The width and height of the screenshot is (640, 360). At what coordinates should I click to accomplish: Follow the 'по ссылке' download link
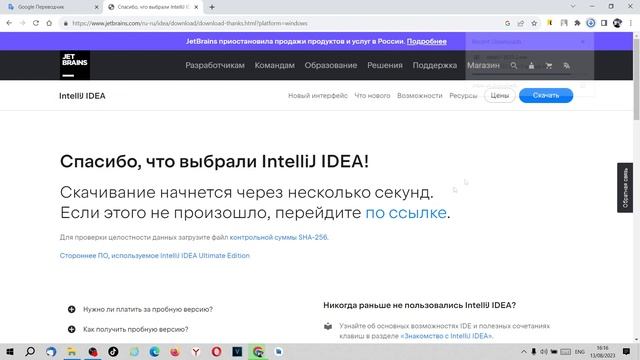[406, 213]
